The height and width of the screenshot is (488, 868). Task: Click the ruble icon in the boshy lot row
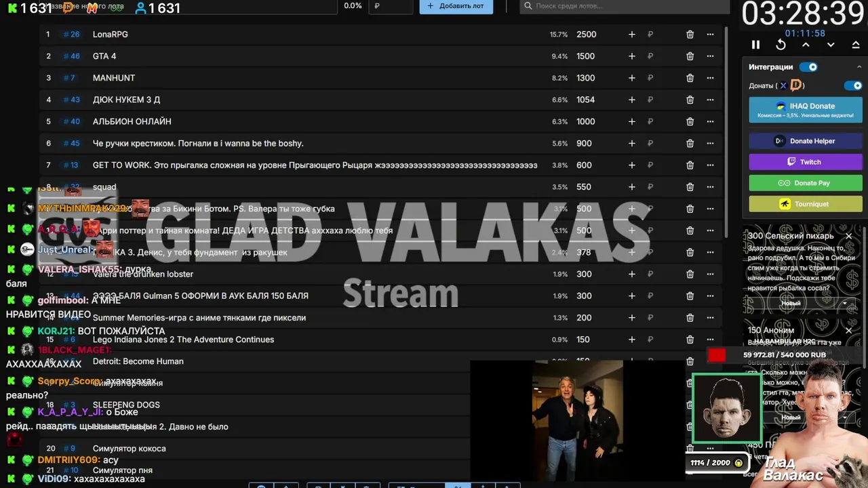pos(650,143)
